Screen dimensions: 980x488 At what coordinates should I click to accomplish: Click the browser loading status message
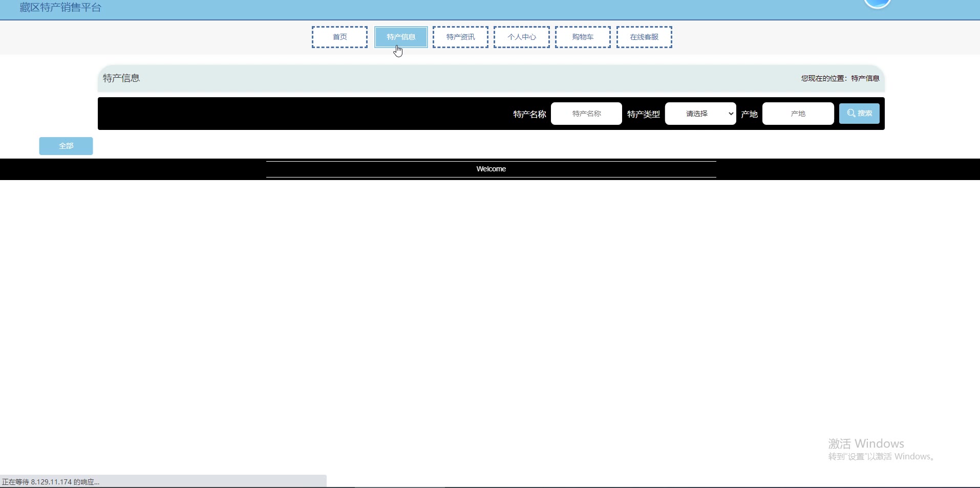tap(51, 482)
